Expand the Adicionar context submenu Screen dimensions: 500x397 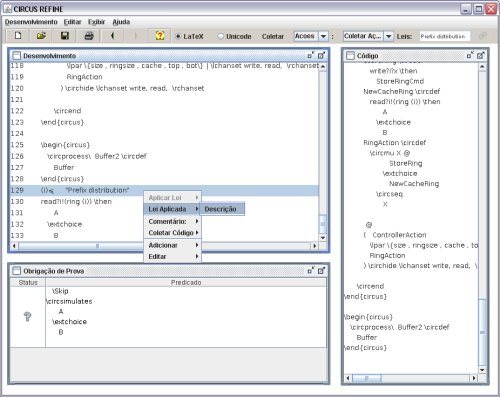tap(173, 245)
